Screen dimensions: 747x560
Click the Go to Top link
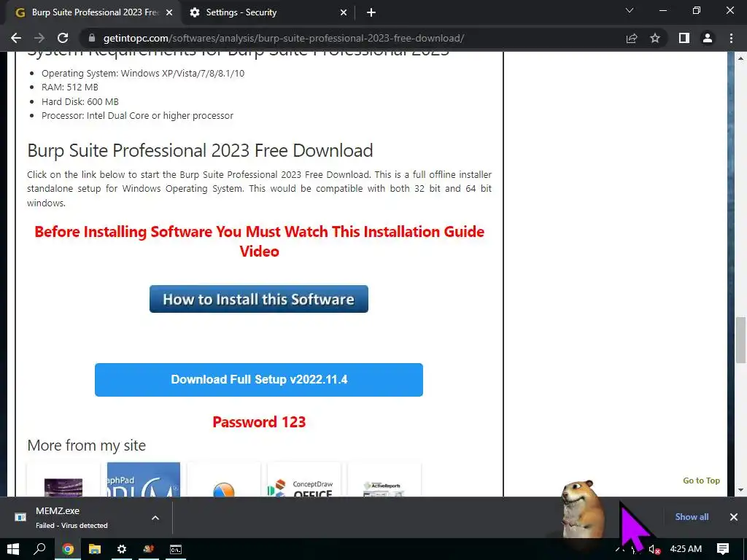[701, 481]
